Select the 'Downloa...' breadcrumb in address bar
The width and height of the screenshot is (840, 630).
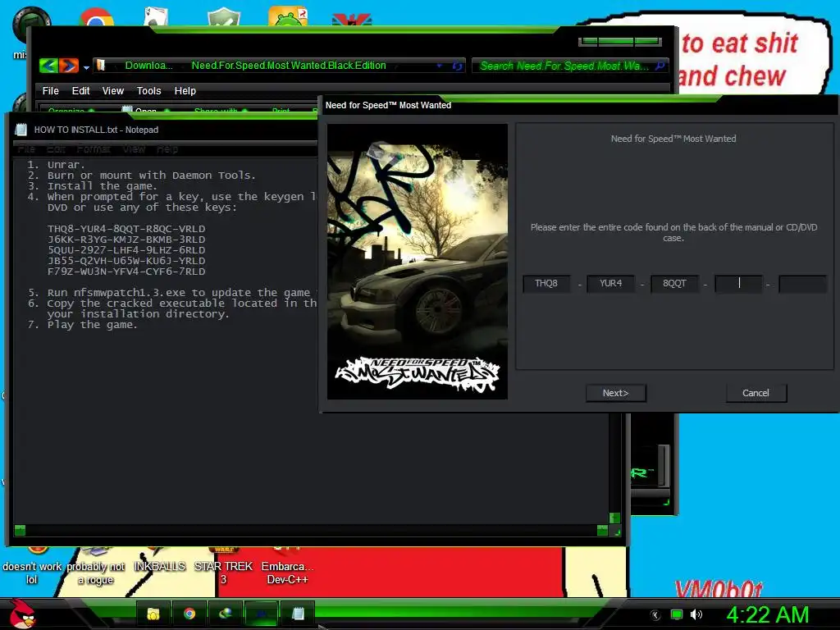tap(148, 66)
